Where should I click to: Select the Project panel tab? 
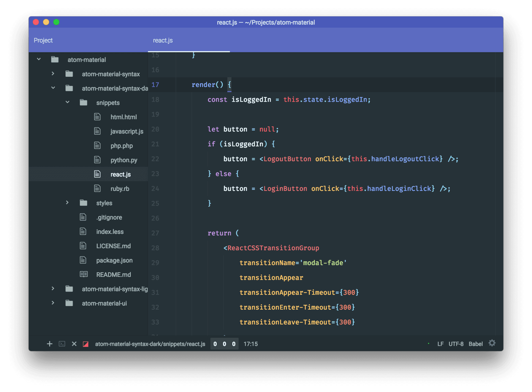click(x=43, y=41)
